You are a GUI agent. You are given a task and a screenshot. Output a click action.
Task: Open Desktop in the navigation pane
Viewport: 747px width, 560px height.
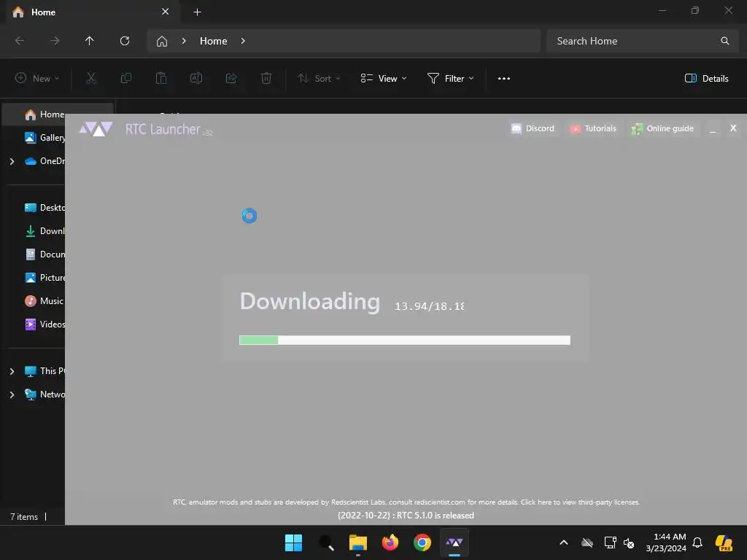[44, 208]
